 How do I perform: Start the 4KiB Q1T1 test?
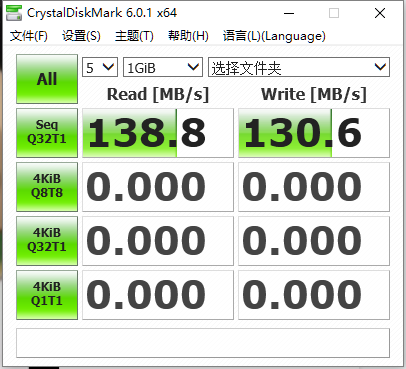(x=47, y=295)
